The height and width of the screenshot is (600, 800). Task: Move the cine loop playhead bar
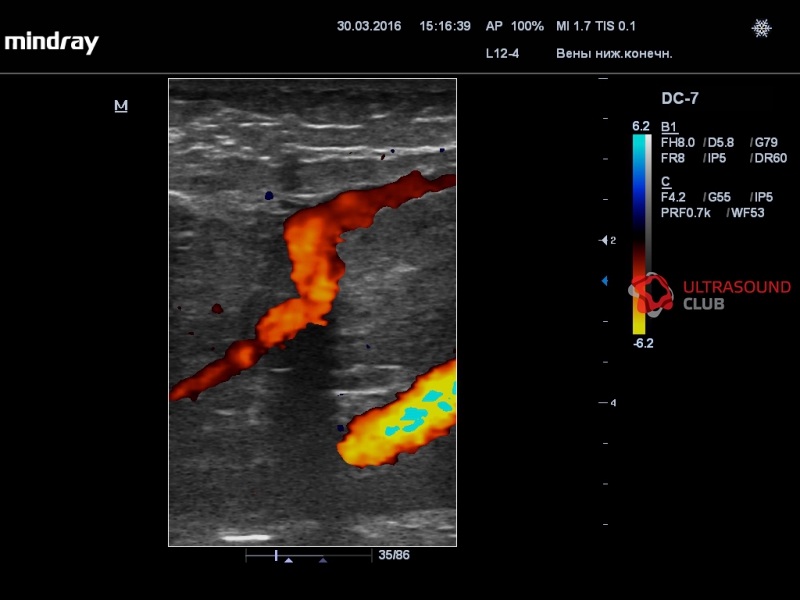[276, 555]
